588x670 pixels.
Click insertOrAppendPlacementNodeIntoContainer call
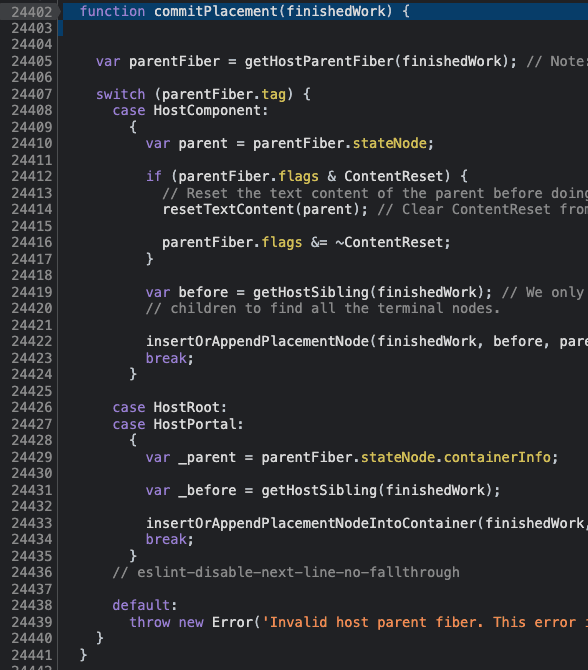coord(311,523)
